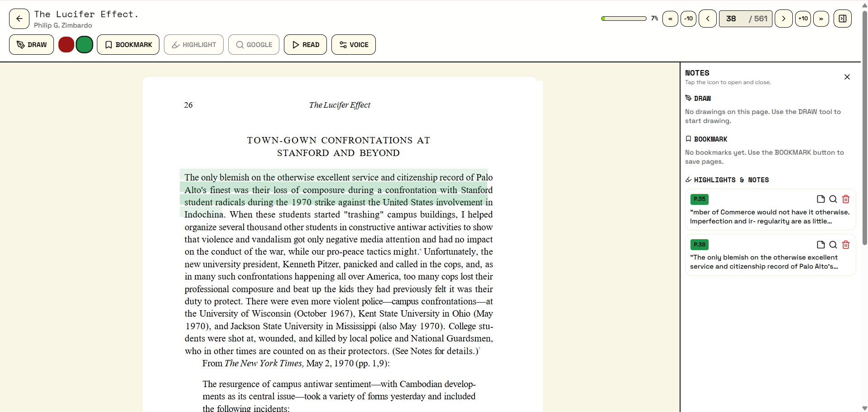
Task: Jump to the first page
Action: [670, 19]
